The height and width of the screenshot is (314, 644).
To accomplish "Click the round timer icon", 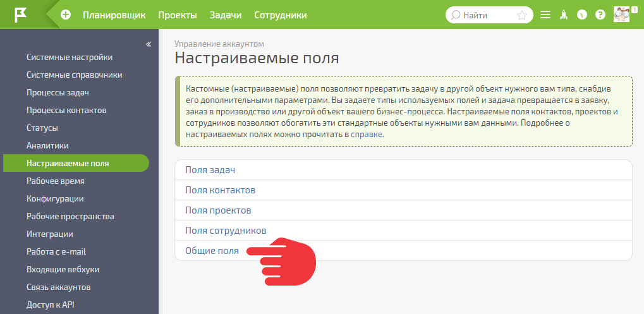I will (582, 15).
